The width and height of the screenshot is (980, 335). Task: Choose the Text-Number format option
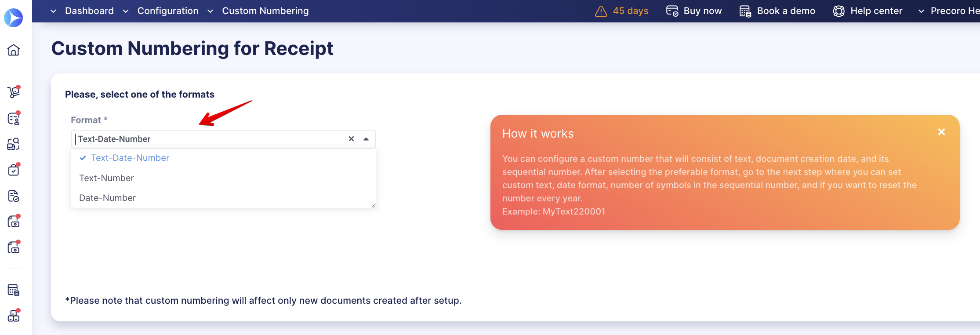(x=223, y=178)
